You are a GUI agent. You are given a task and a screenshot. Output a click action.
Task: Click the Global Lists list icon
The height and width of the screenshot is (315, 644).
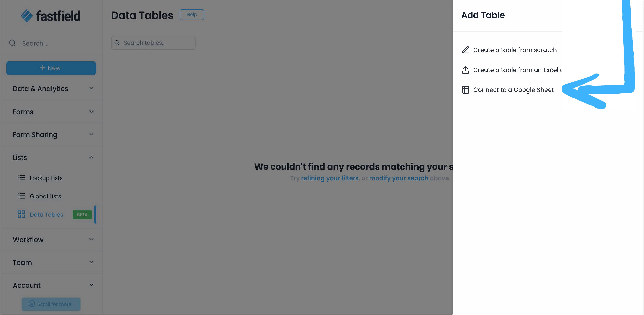pyautogui.click(x=21, y=196)
